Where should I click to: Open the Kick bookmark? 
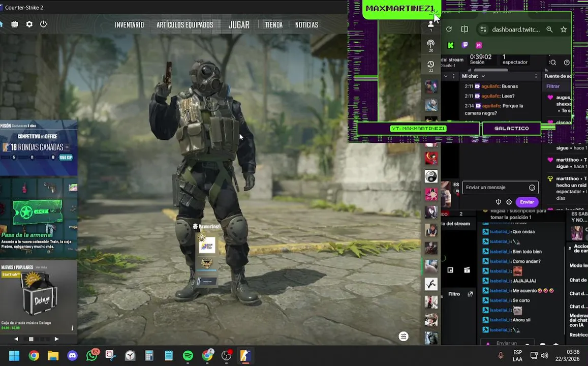click(451, 45)
